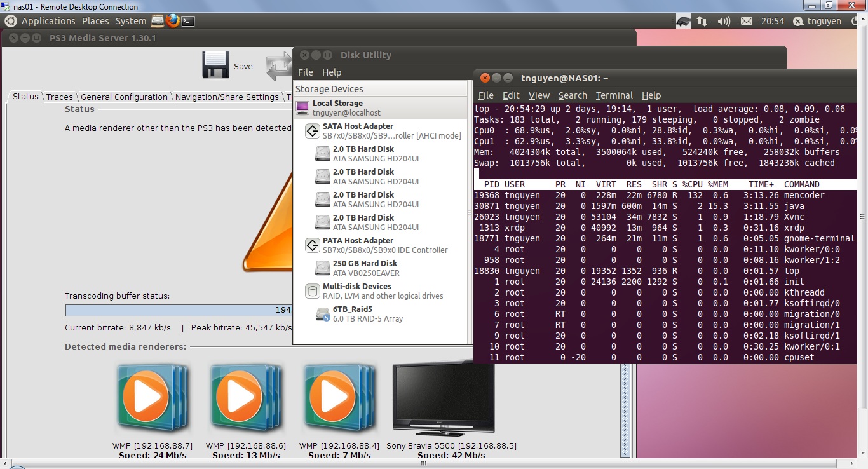The width and height of the screenshot is (868, 469).
Task: Click the Xvnc process row in top
Action: (665, 217)
